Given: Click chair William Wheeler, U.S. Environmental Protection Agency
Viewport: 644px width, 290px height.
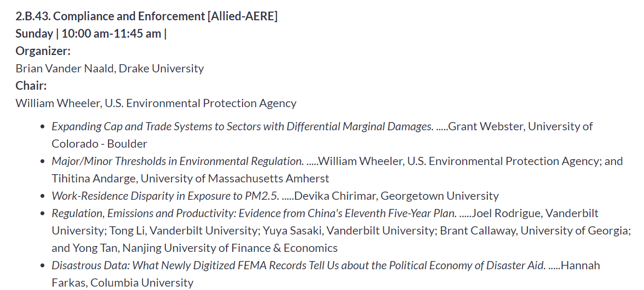Looking at the screenshot, I should click(x=156, y=103).
